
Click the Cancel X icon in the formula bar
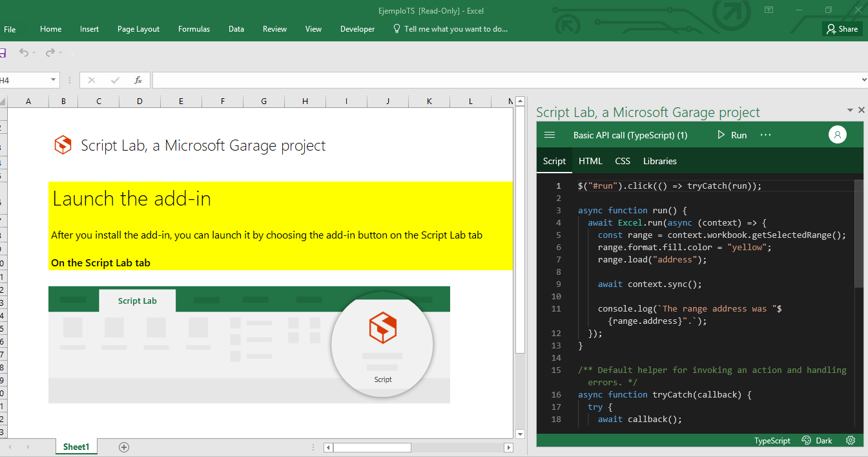[91, 80]
